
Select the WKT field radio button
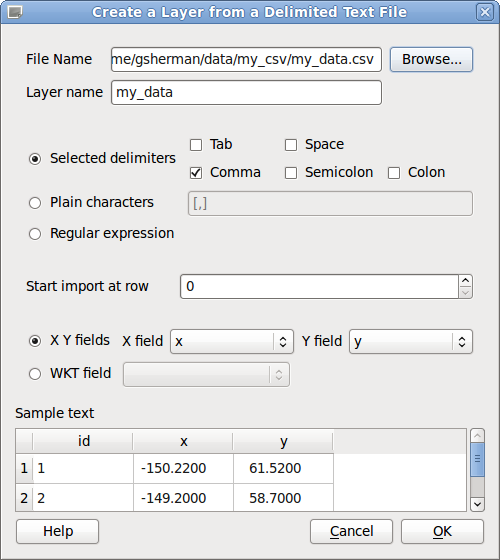[x=35, y=374]
